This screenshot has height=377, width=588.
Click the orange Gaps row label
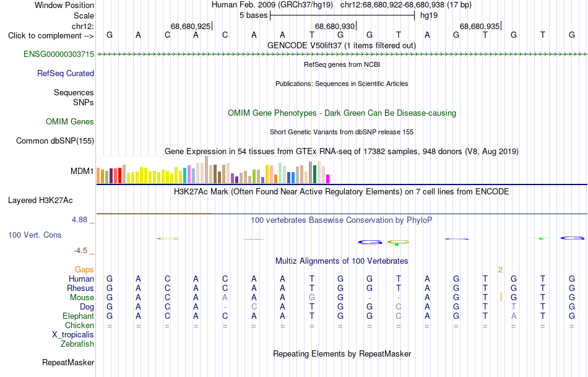(84, 269)
